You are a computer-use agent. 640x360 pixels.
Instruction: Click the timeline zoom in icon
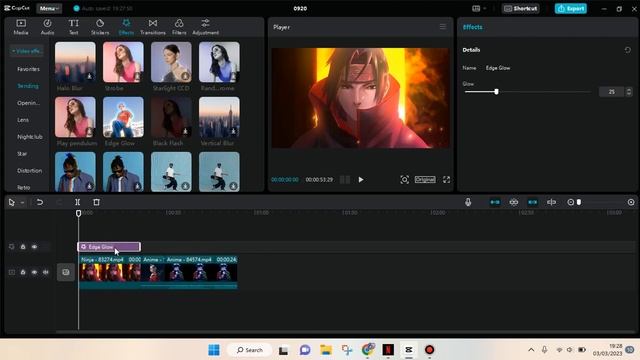tap(631, 202)
